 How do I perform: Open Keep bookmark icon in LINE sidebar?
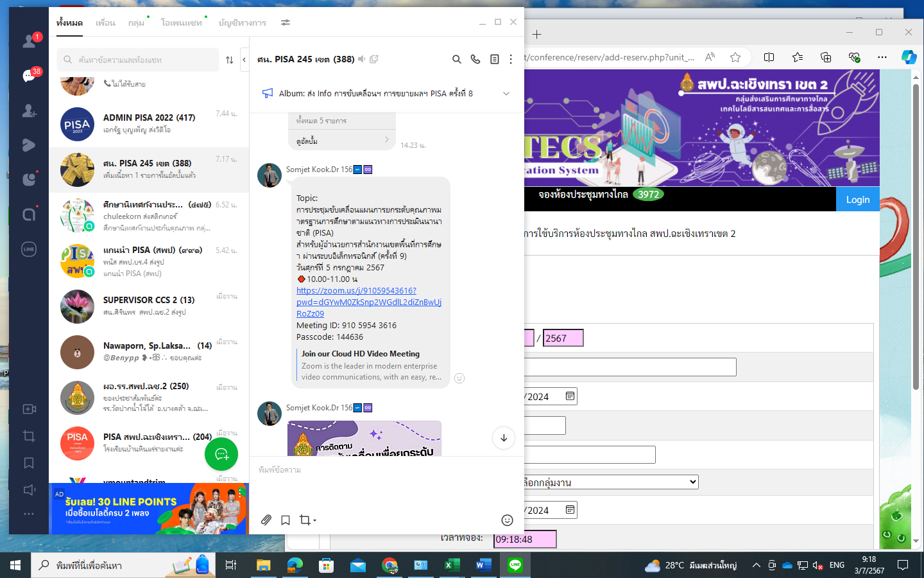tap(29, 463)
